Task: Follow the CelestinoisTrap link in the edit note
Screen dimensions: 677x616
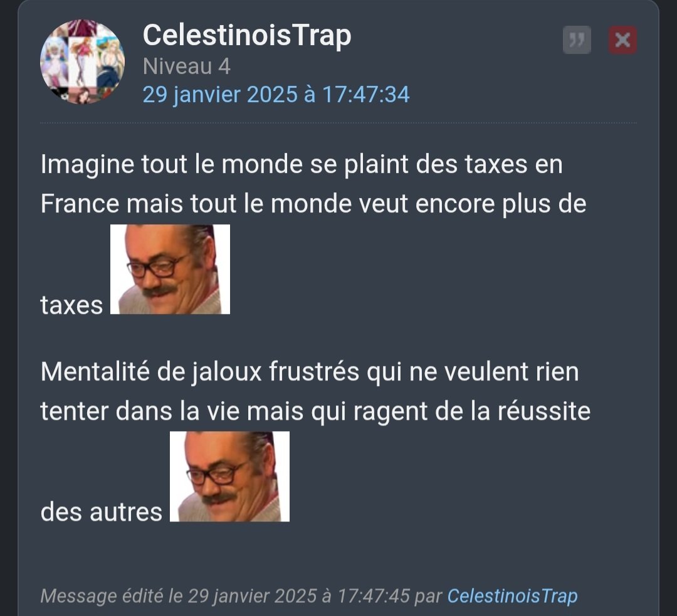Action: point(512,596)
